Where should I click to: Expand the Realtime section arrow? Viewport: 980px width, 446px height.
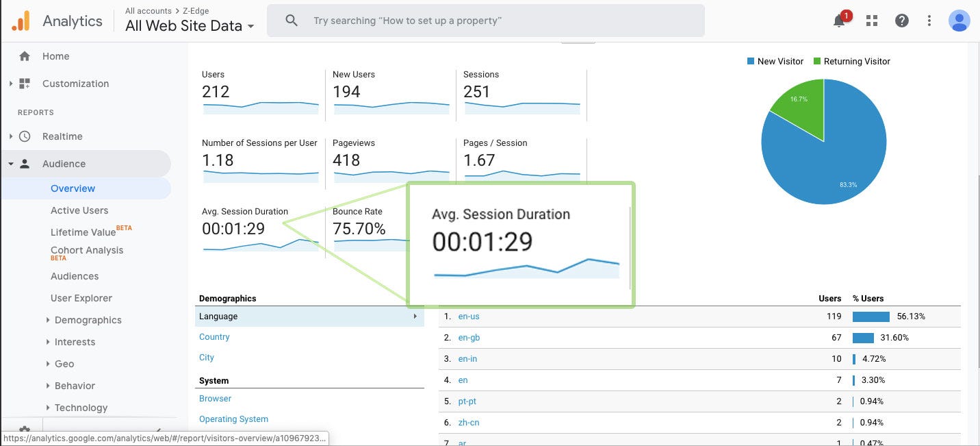(x=10, y=136)
